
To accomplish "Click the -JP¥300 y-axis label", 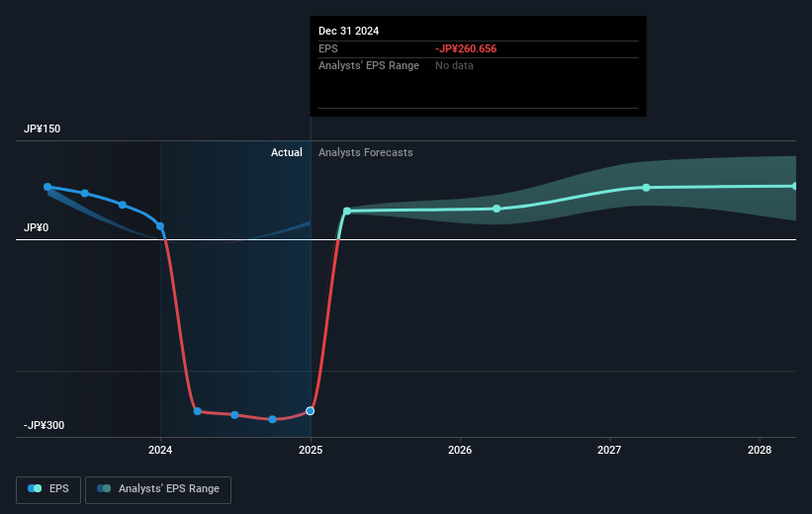I will 45,425.
